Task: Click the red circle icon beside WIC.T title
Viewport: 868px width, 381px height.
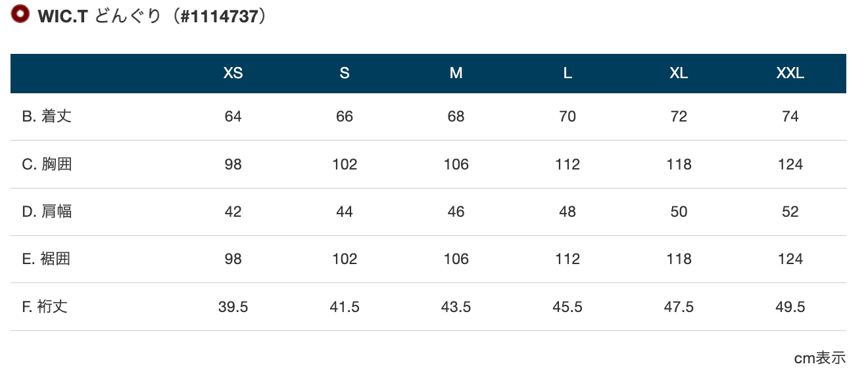Action: pyautogui.click(x=20, y=14)
